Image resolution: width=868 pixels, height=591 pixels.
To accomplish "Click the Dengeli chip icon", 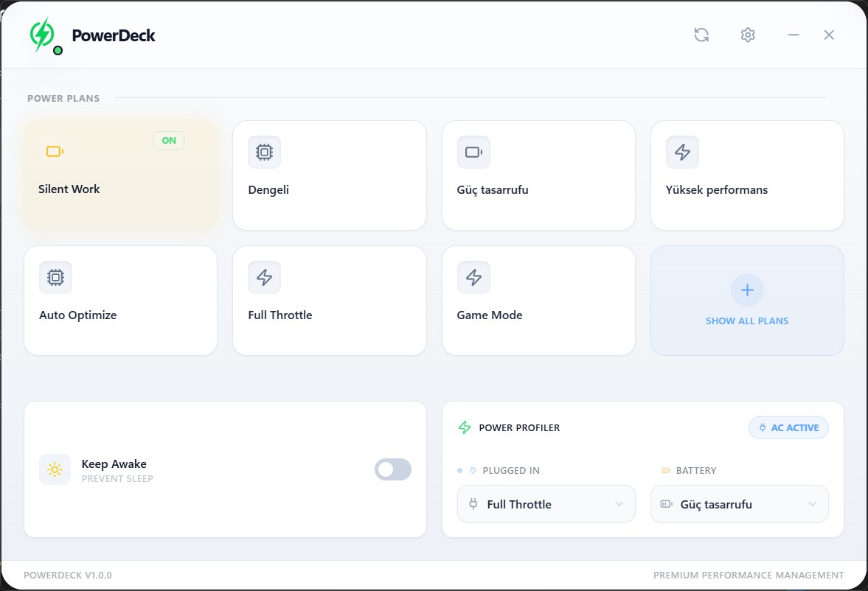I will [264, 152].
